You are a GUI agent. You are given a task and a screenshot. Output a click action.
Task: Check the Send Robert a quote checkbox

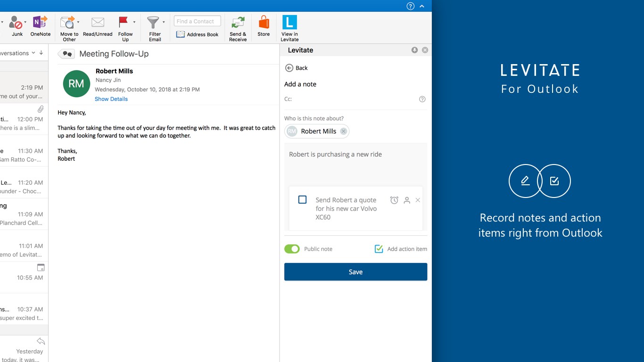coord(303,200)
